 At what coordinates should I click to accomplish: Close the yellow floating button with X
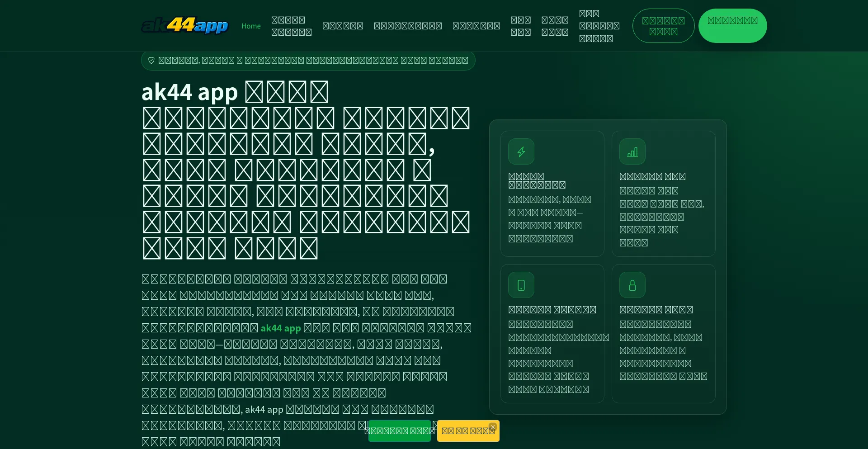[493, 426]
